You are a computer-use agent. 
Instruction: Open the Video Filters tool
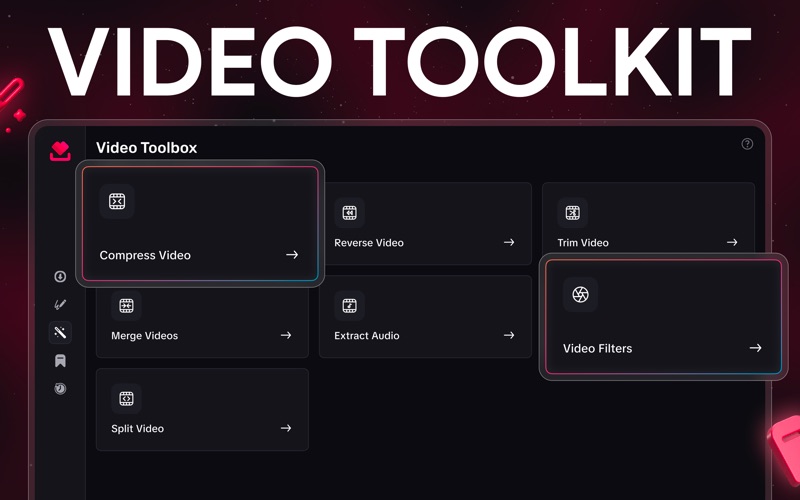pos(663,317)
